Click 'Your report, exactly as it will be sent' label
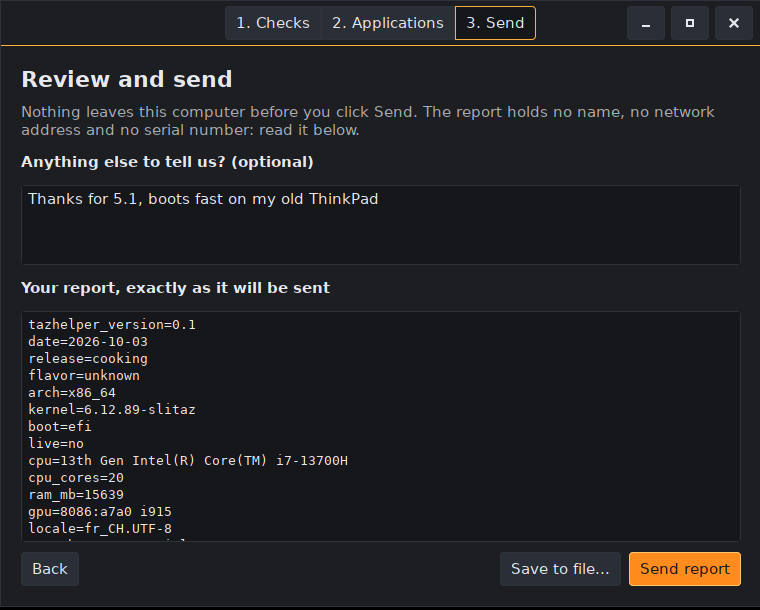Screen dimensions: 760x610 click(x=175, y=288)
